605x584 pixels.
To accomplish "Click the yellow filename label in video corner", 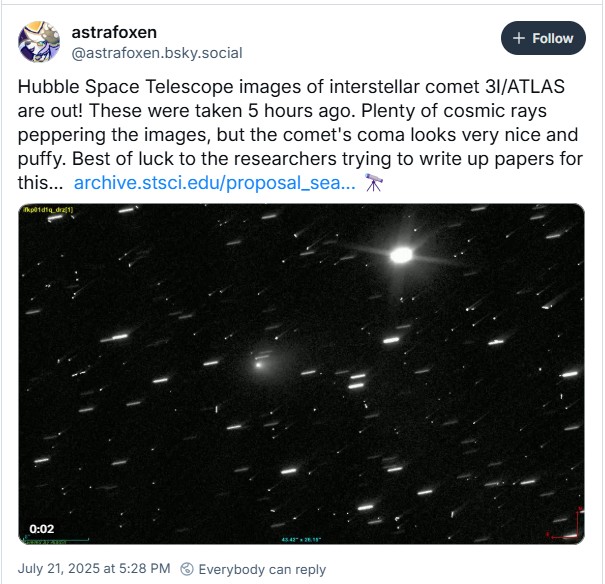I will [43, 209].
